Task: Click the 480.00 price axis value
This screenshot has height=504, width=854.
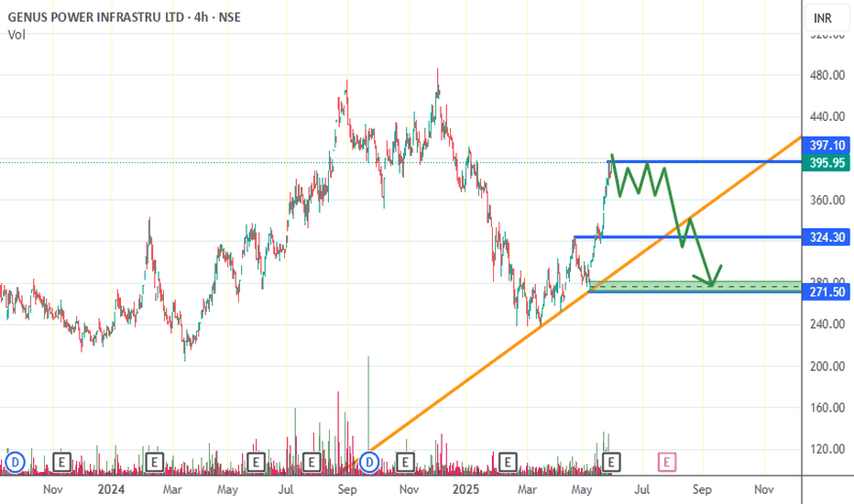Action: pyautogui.click(x=827, y=75)
